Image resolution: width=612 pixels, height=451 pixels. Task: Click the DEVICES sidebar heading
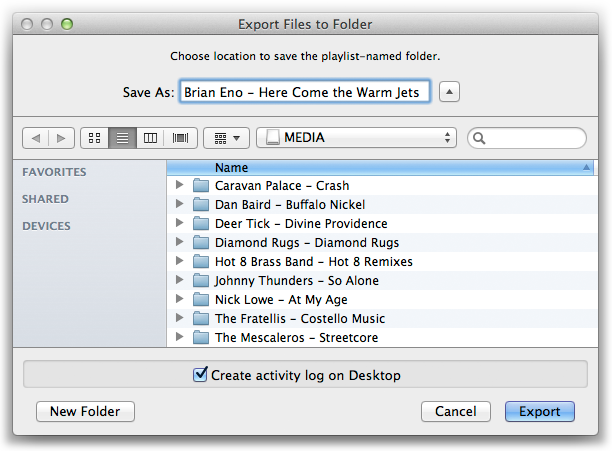click(x=46, y=226)
